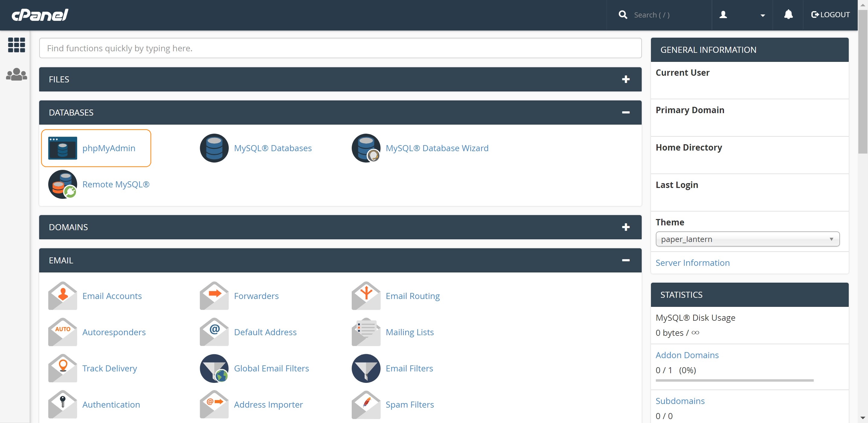The image size is (868, 423).
Task: Open the user menu dropdown arrow
Action: [x=763, y=15]
